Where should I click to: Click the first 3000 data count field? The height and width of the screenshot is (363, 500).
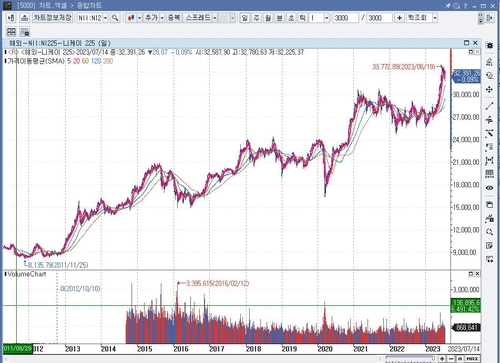(x=346, y=18)
